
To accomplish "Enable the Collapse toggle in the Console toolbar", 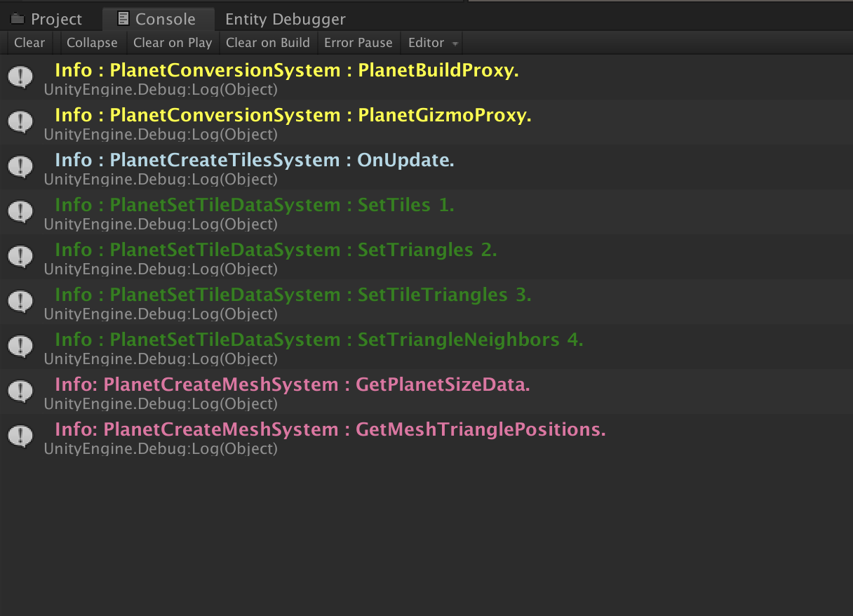I will (x=92, y=43).
